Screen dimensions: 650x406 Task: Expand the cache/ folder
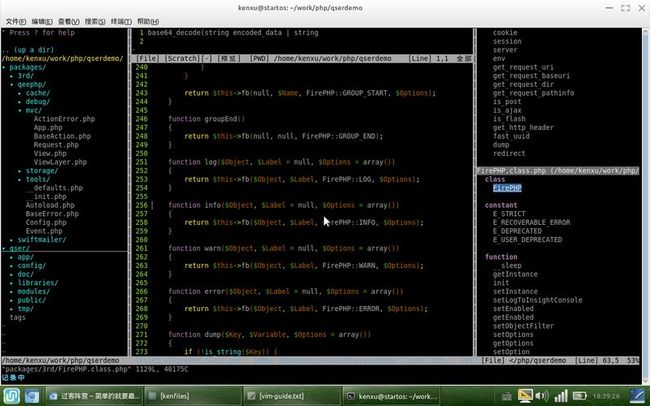click(37, 93)
